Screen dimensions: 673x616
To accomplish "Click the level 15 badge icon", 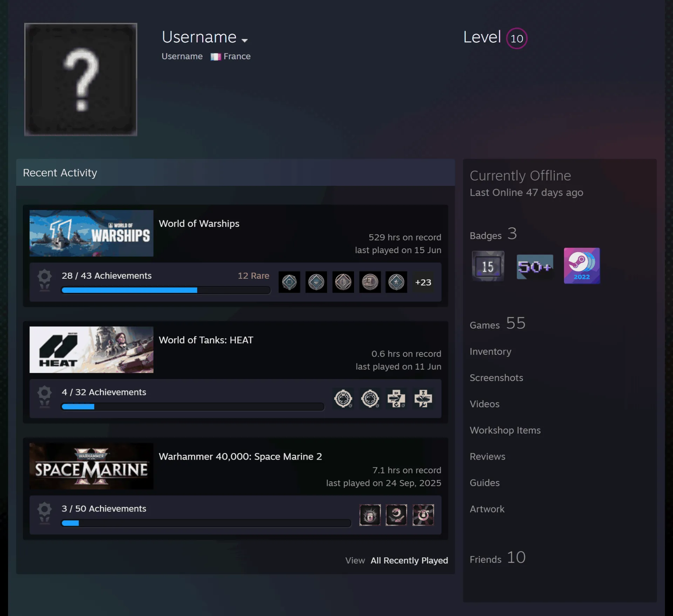I will click(488, 266).
